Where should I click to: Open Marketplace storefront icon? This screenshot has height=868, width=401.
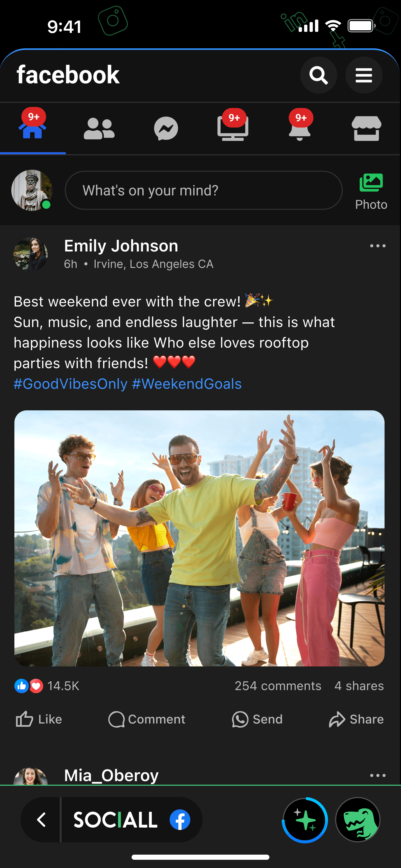point(366,128)
